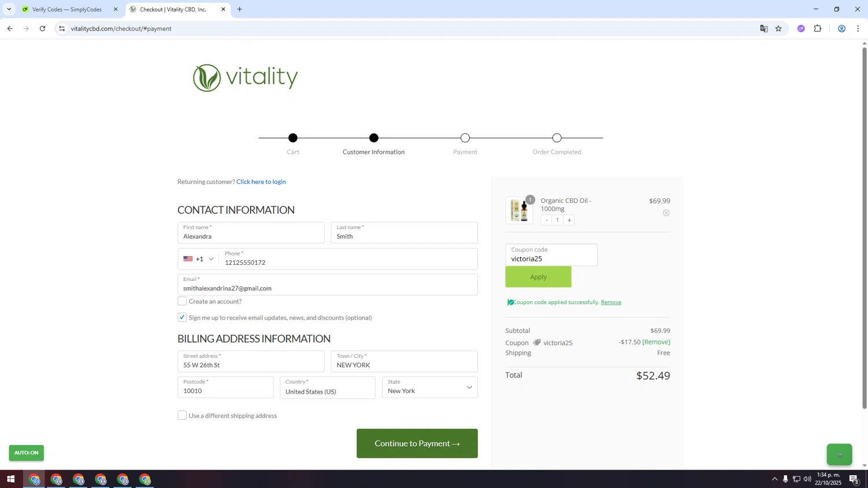Click the browser back arrow
This screenshot has width=868, height=488.
10,28
